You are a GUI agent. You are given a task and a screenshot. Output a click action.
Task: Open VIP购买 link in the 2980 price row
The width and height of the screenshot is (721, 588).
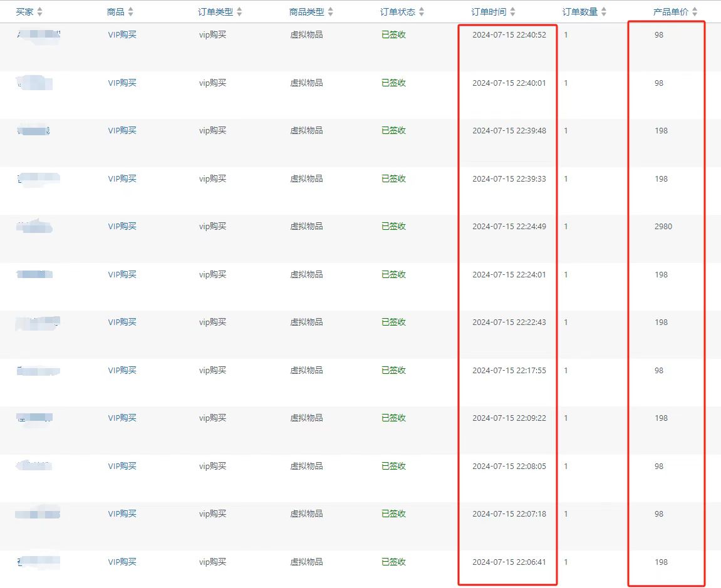click(x=122, y=227)
